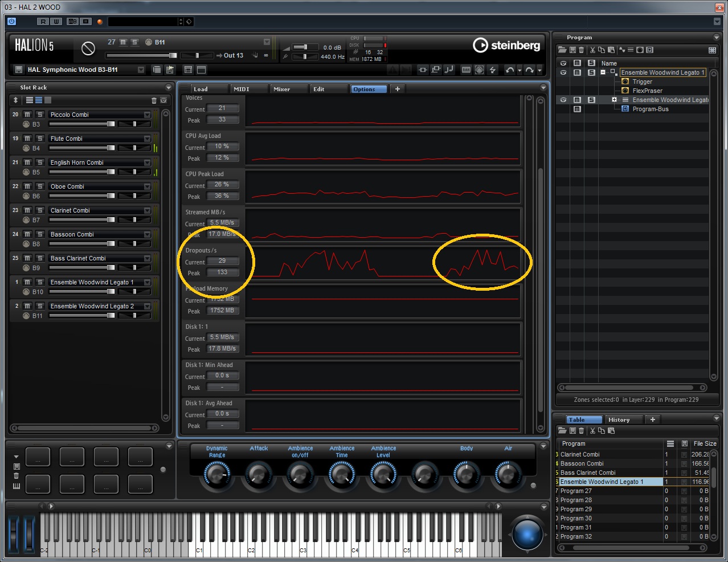Open the HAL Symphonic Wood B3-B11 preset dropdown

(x=141, y=70)
